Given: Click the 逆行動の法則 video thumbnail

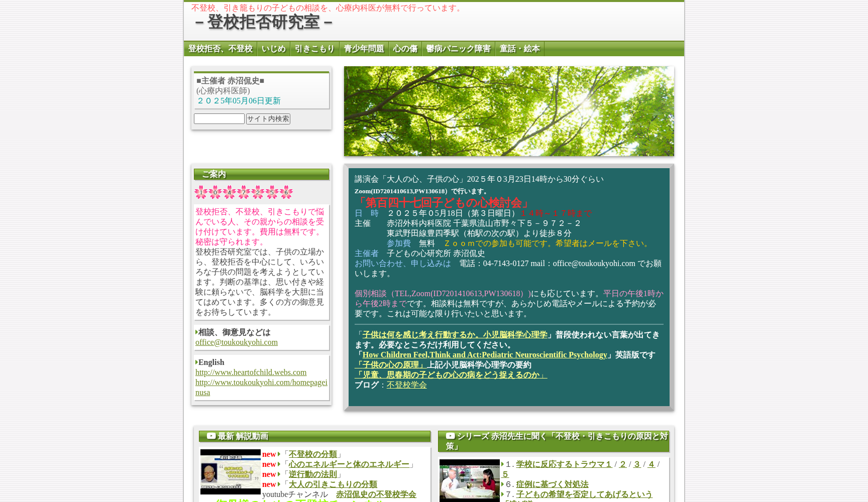Looking at the screenshot, I should [x=231, y=472].
